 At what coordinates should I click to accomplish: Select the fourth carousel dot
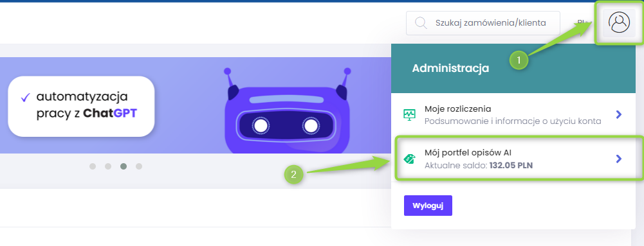(x=139, y=166)
